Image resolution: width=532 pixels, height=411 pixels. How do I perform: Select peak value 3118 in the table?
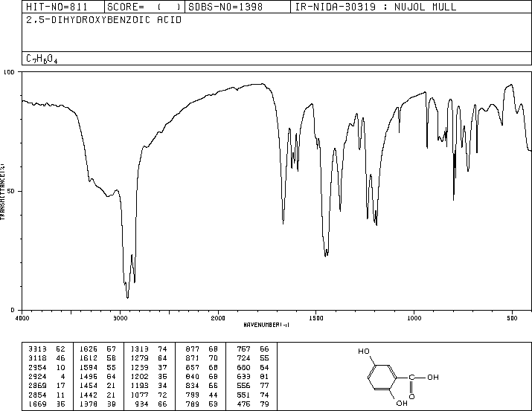coord(38,358)
